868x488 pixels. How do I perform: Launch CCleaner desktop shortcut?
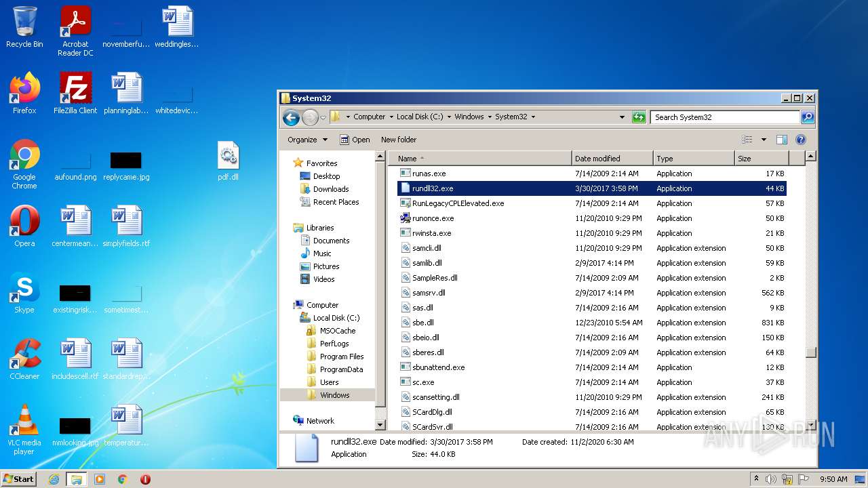24,359
